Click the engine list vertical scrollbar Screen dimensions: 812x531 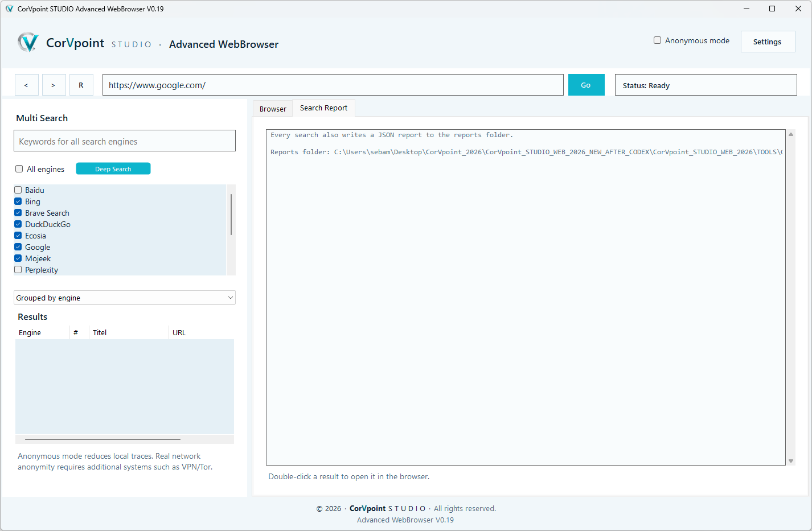231,214
